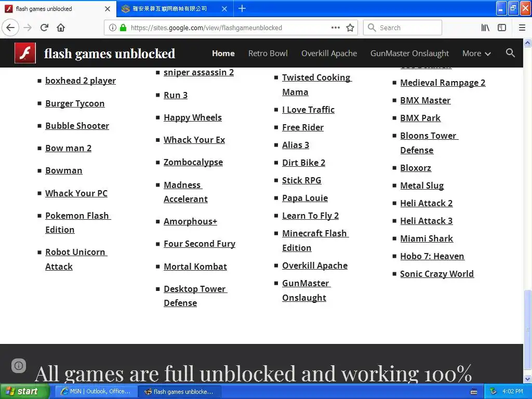Open the Pokemon Flash Edition link
Image resolution: width=532 pixels, height=399 pixels.
pyautogui.click(x=78, y=222)
